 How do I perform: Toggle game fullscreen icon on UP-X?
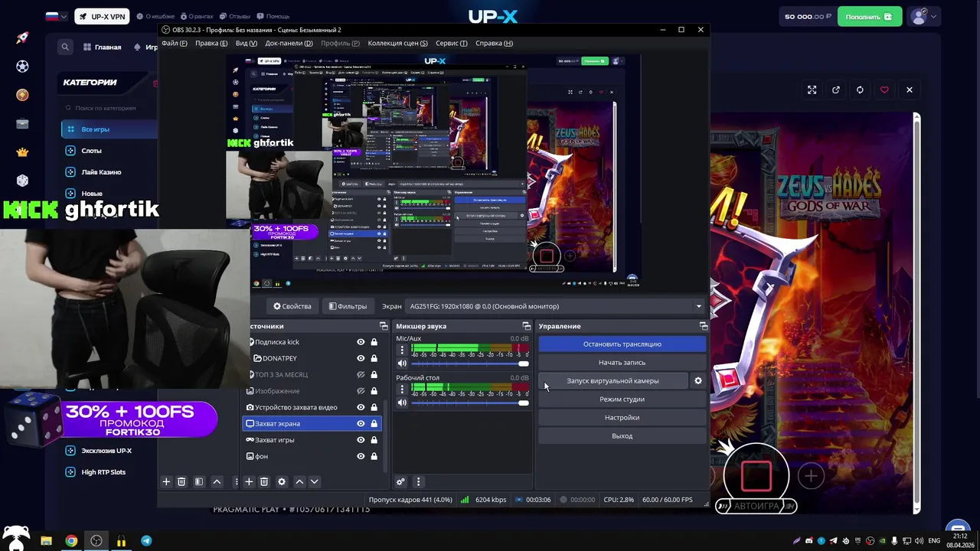pyautogui.click(x=812, y=90)
